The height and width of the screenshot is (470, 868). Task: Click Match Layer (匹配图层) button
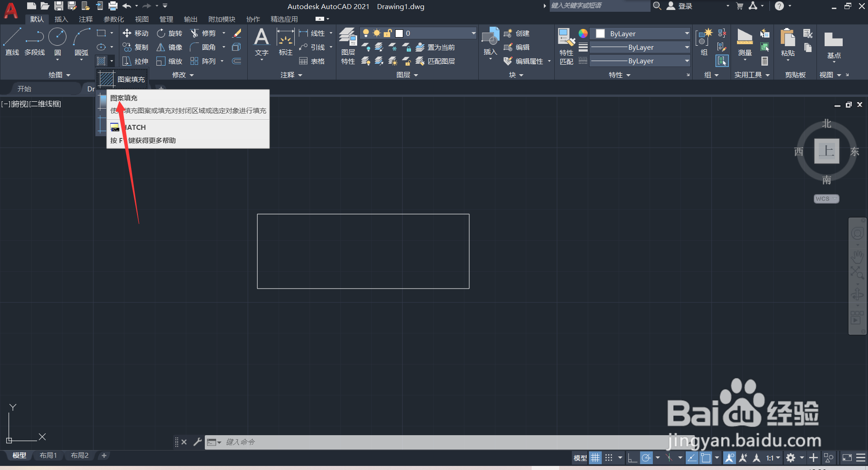coord(435,61)
